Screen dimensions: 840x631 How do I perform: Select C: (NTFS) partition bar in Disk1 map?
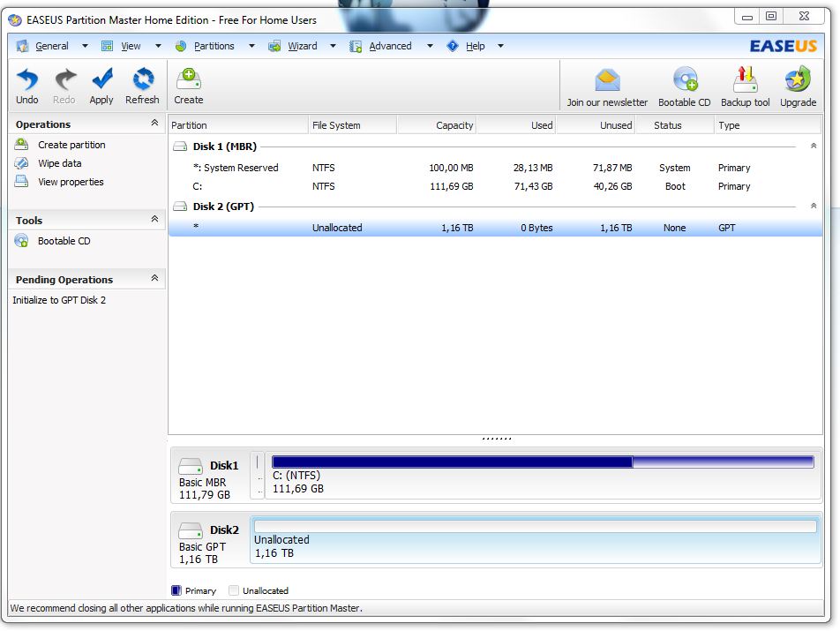tap(543, 476)
